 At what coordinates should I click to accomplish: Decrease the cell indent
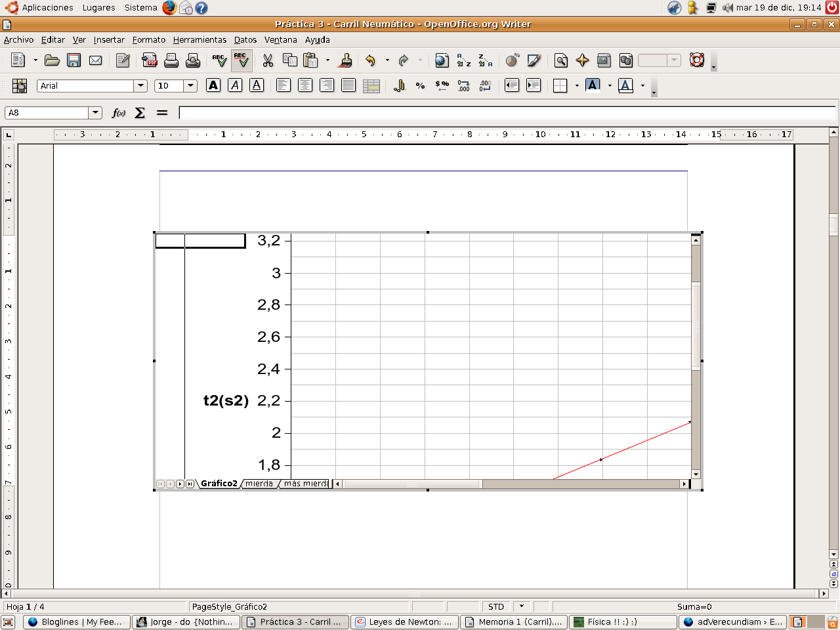coord(512,85)
